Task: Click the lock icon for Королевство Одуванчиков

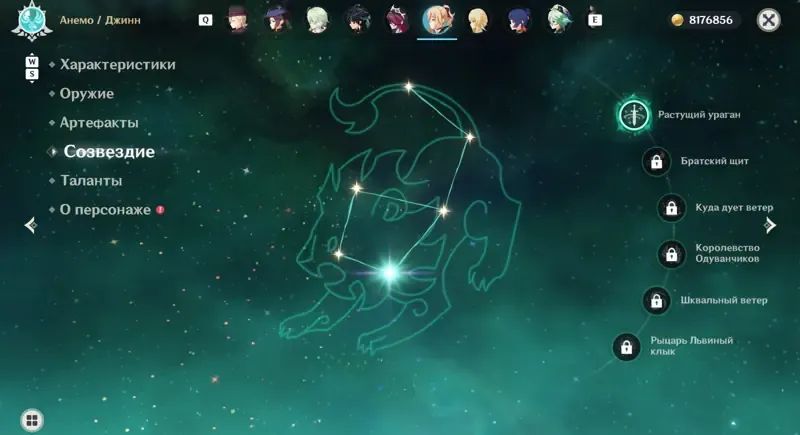Action: 671,254
